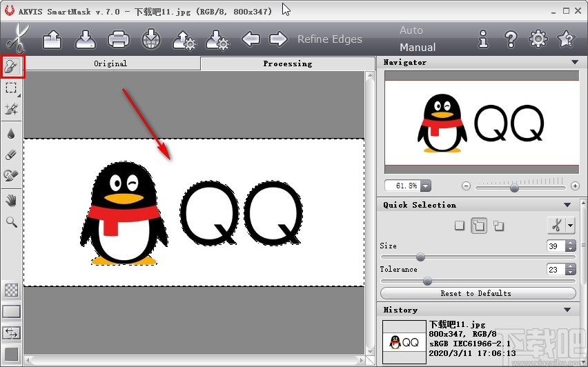The image size is (588, 367).
Task: Select the Zoom magnifier tool
Action: [12, 221]
